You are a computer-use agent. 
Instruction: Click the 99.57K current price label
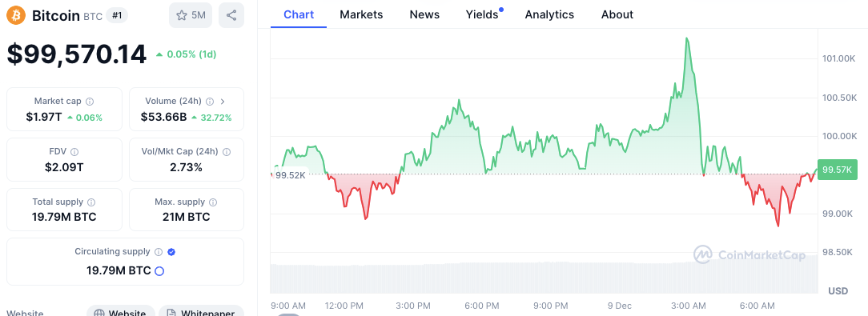pyautogui.click(x=837, y=170)
